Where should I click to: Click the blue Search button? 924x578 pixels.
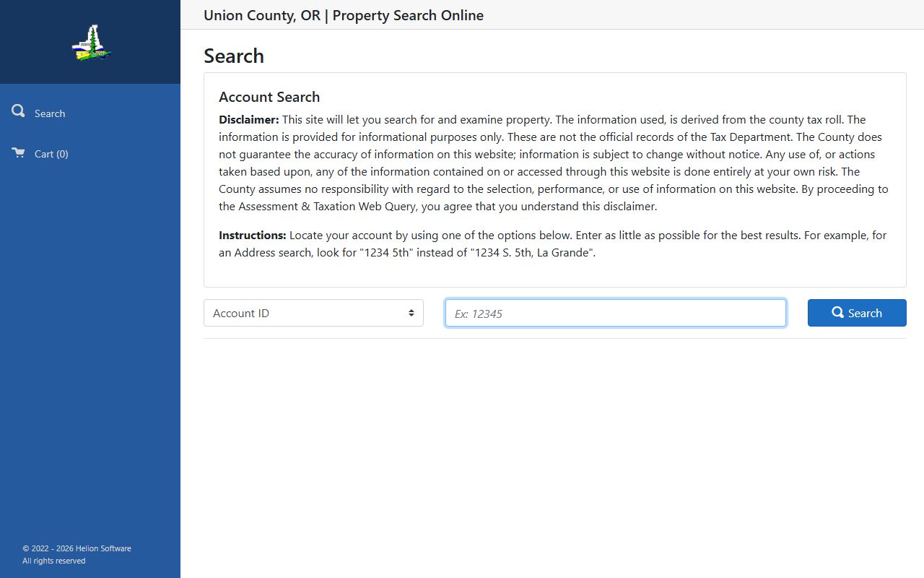pos(857,313)
